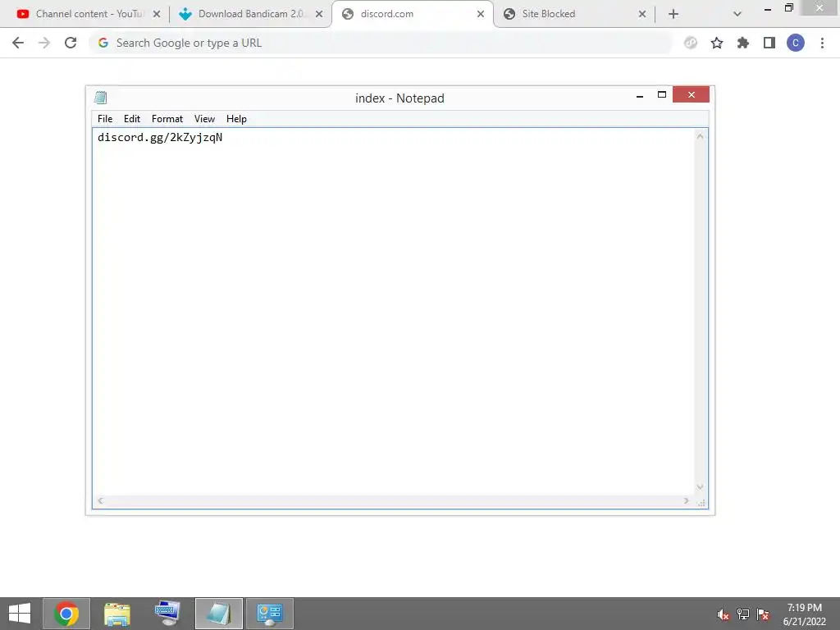The height and width of the screenshot is (630, 840).
Task: Close the Download Bandicam tab
Action: point(319,14)
